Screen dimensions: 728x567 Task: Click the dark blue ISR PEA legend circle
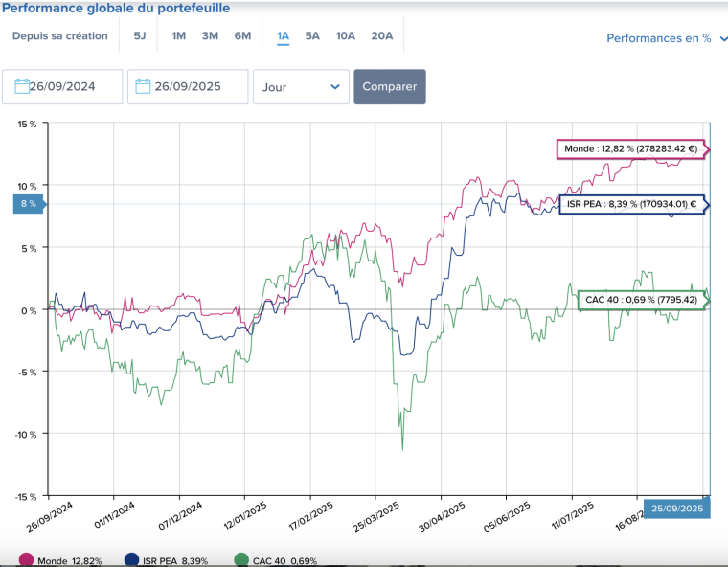130,560
